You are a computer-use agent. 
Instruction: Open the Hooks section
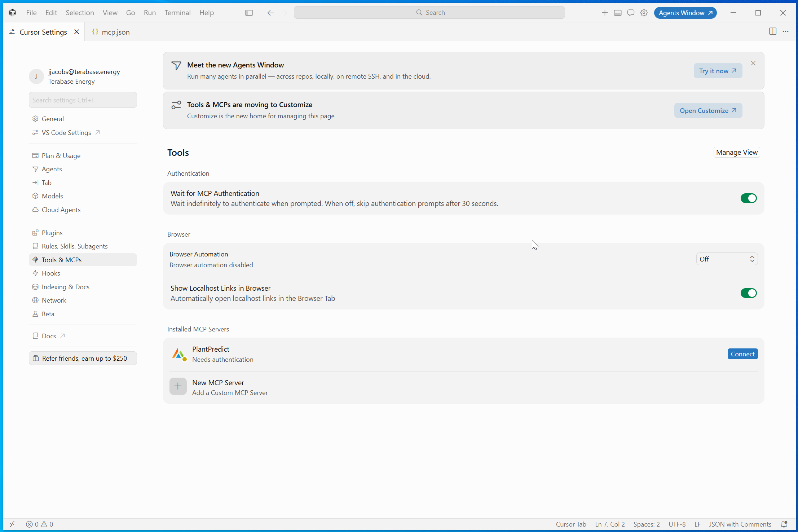point(83,273)
